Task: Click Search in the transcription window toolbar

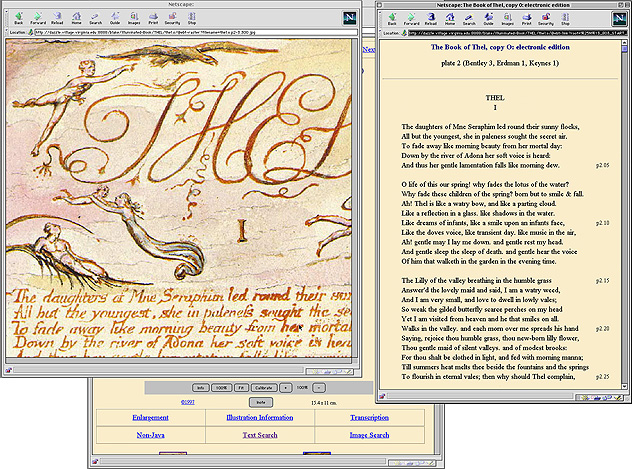Action: coord(469,19)
